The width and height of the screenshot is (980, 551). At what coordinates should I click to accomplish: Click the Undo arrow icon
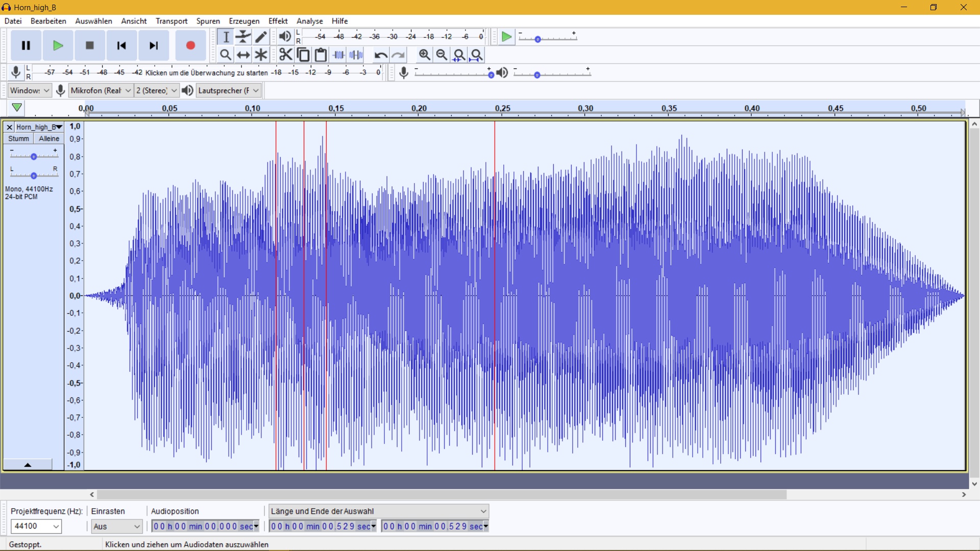click(x=380, y=55)
